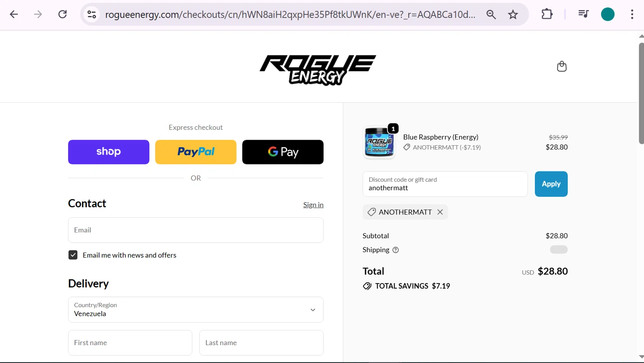This screenshot has width=644, height=363.
Task: Click into the Email field
Action: pyautogui.click(x=196, y=230)
